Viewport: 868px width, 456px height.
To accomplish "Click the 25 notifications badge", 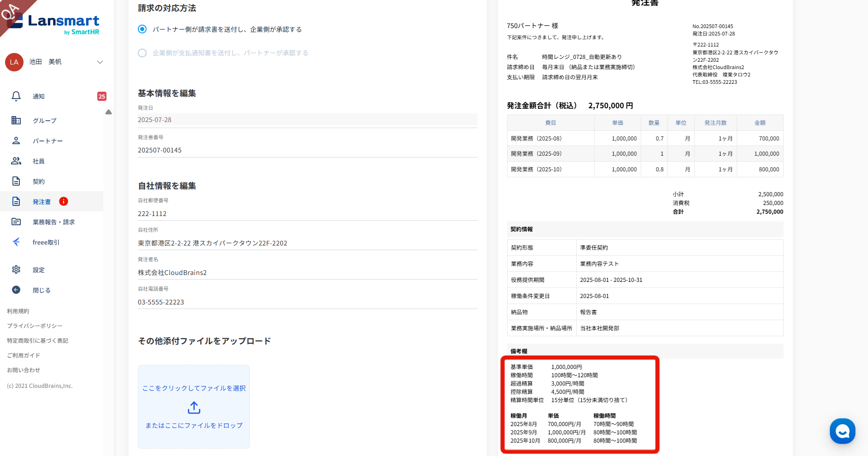I will [x=102, y=96].
